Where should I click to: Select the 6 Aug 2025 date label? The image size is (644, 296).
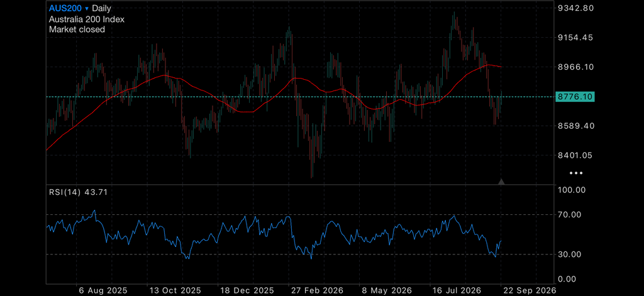tap(104, 290)
